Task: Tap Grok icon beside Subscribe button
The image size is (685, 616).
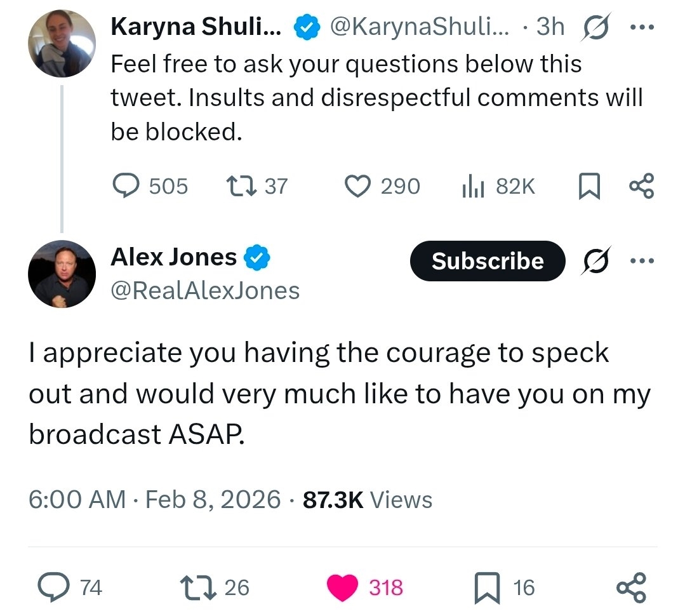Action: click(594, 261)
